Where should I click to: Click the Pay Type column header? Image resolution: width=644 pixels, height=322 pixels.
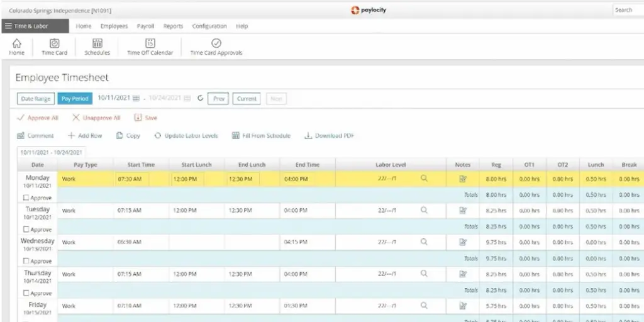coord(86,165)
